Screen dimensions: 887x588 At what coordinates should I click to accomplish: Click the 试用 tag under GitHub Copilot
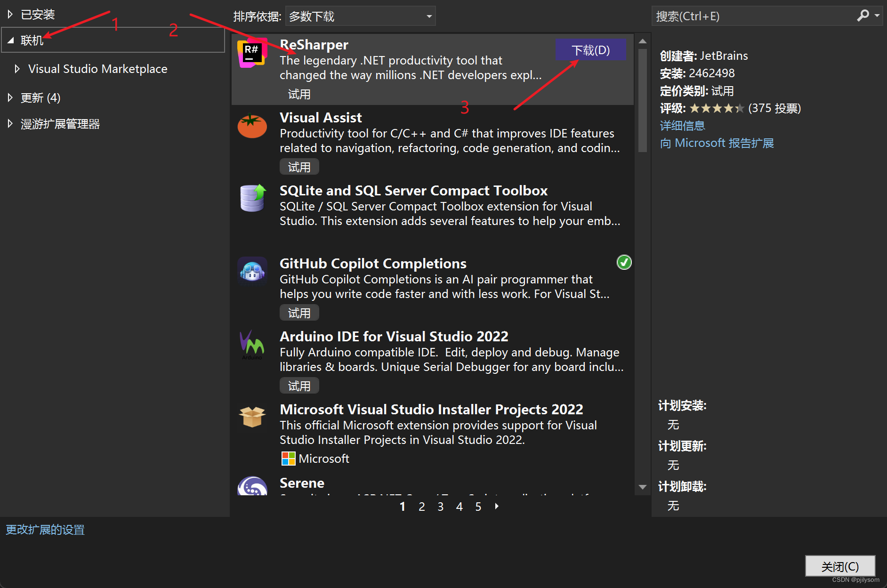point(299,313)
